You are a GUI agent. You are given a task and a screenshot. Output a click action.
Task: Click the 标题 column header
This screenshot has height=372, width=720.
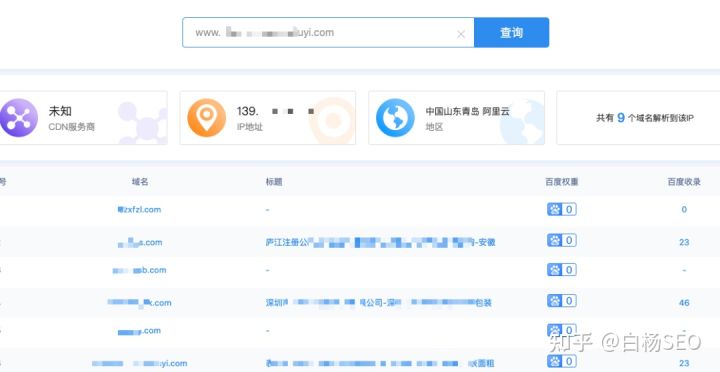point(274,182)
